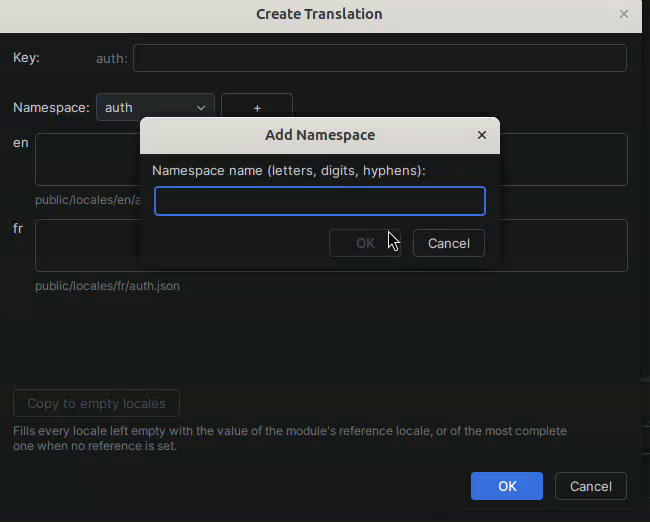Click the 'Fills every locale left empty' description
Image resolution: width=650 pixels, height=522 pixels.
(290, 438)
